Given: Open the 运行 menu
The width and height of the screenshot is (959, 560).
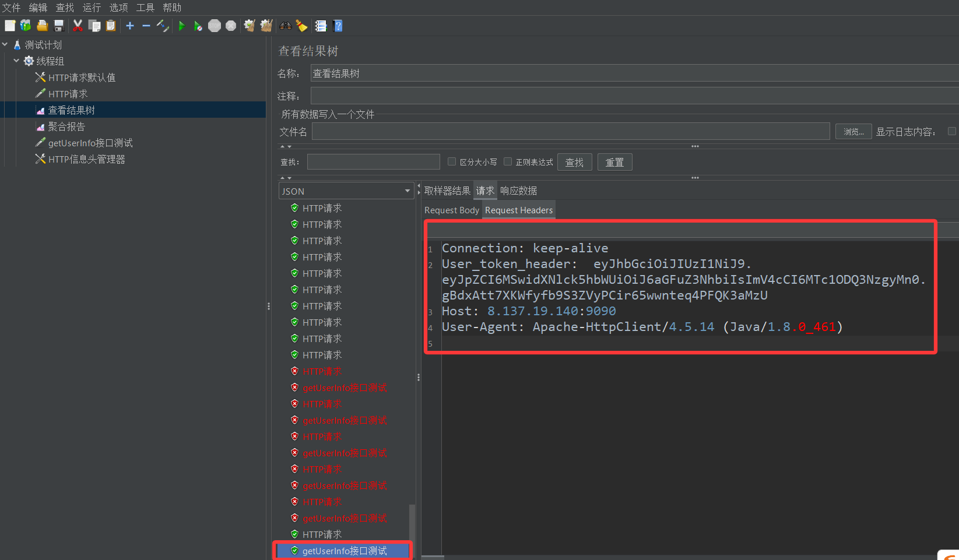Looking at the screenshot, I should tap(92, 8).
